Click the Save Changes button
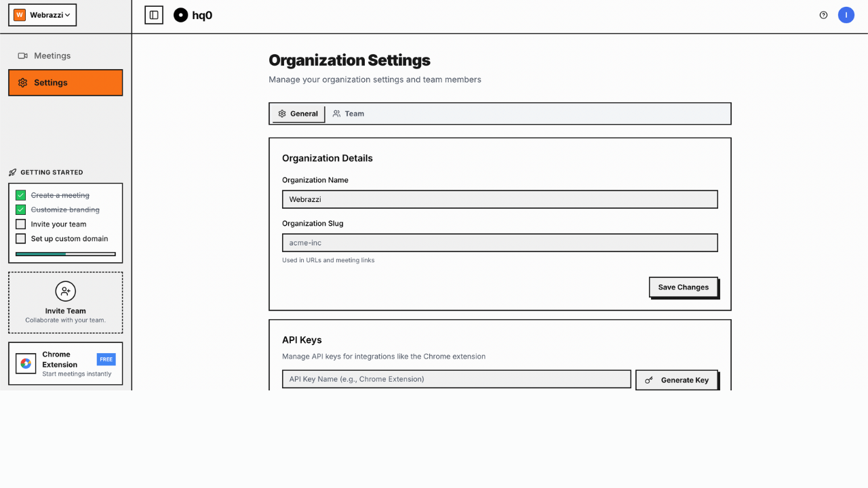Screen dimensions: 868x488 point(683,287)
